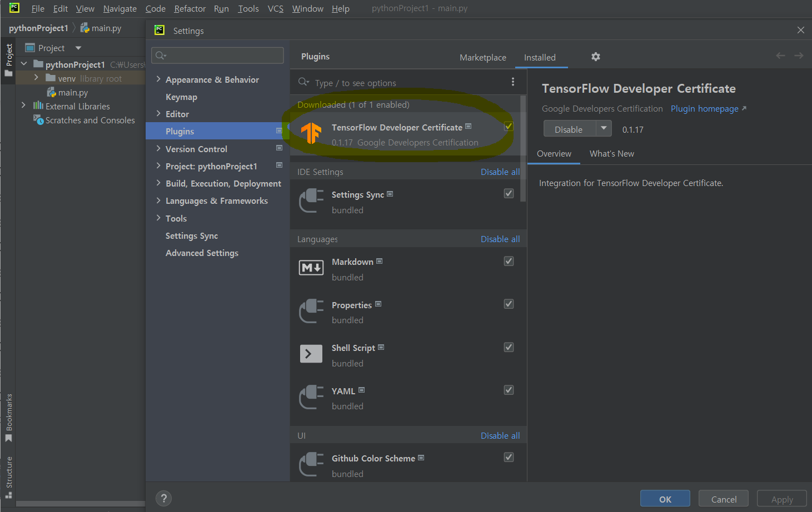This screenshot has height=512, width=812.
Task: Toggle the Github Color Scheme checkbox
Action: click(x=509, y=457)
